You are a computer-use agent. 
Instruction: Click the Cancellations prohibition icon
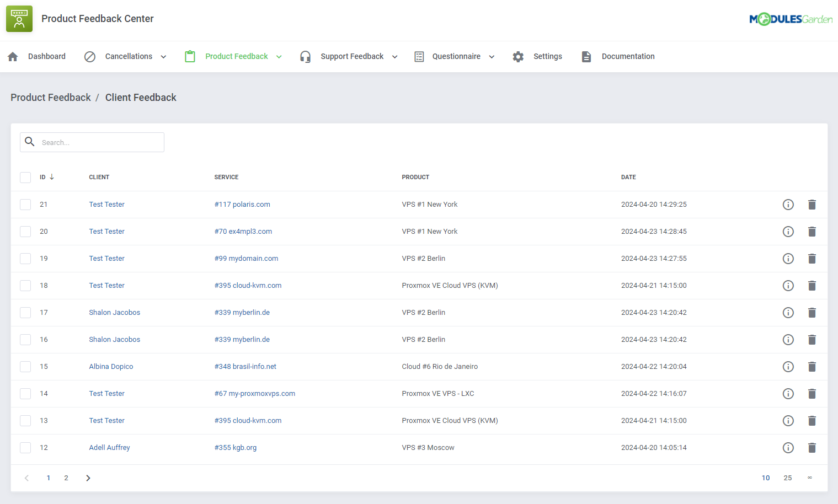tap(89, 56)
